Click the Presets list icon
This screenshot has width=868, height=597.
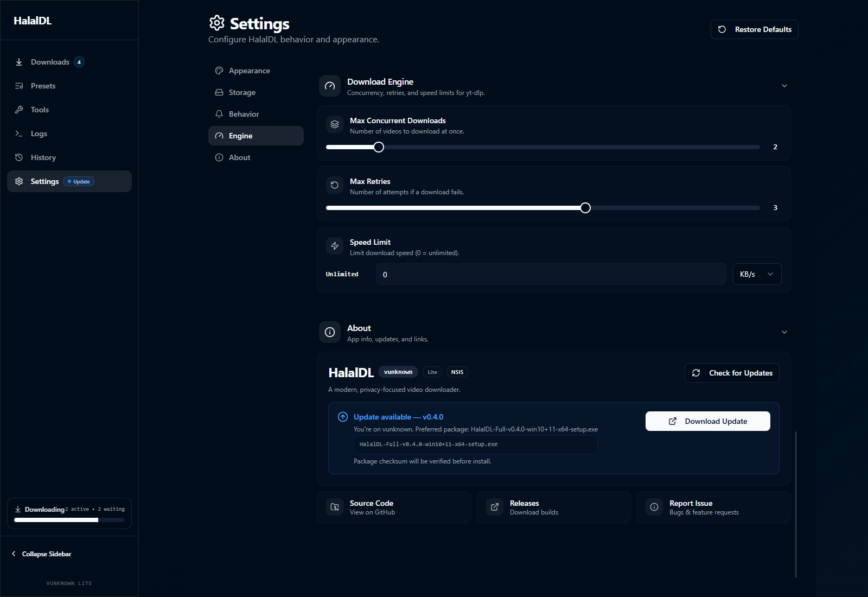[x=19, y=86]
